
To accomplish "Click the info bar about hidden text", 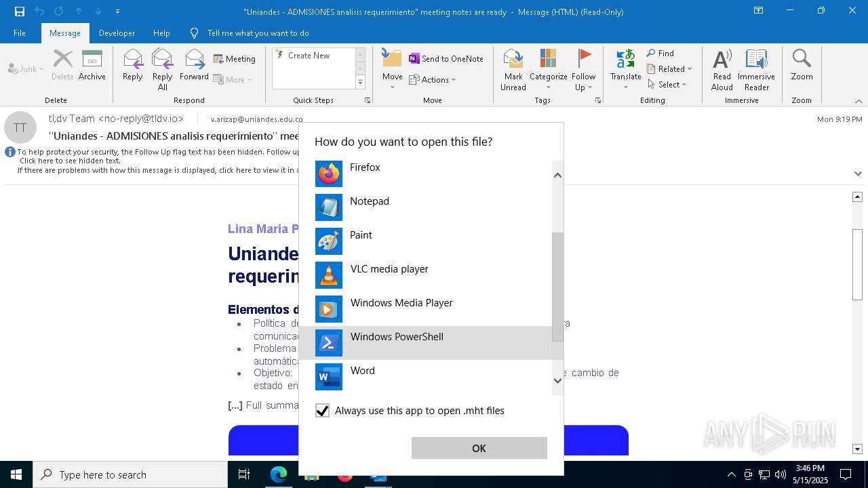I will [x=153, y=161].
